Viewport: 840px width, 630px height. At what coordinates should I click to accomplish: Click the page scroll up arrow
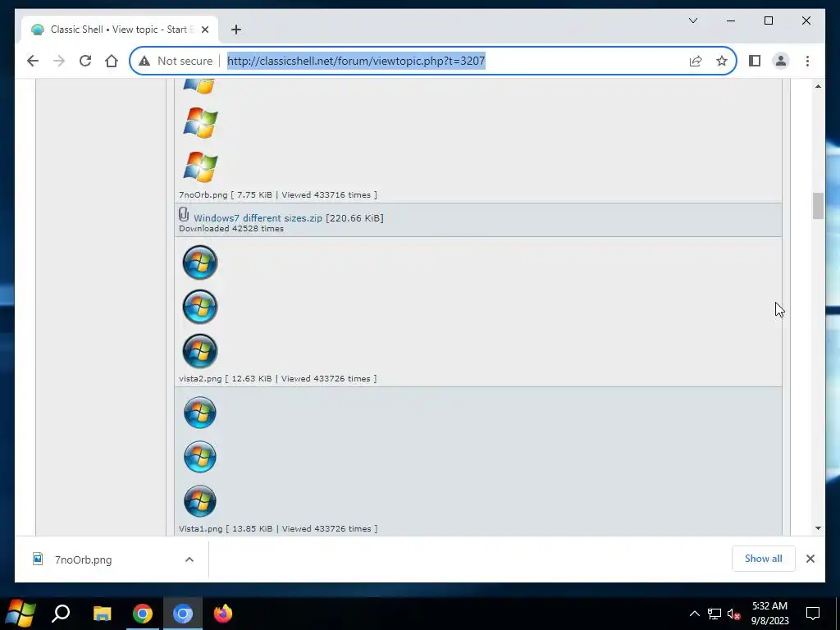[x=818, y=86]
